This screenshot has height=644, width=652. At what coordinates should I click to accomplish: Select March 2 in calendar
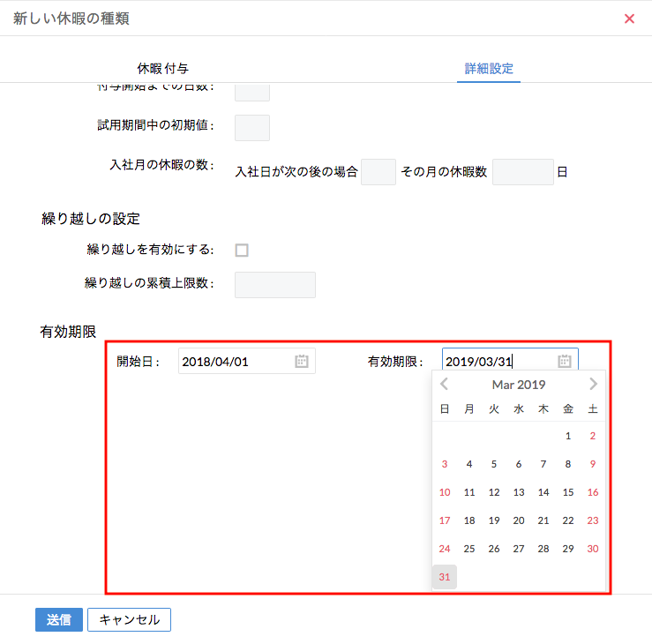[x=593, y=436]
